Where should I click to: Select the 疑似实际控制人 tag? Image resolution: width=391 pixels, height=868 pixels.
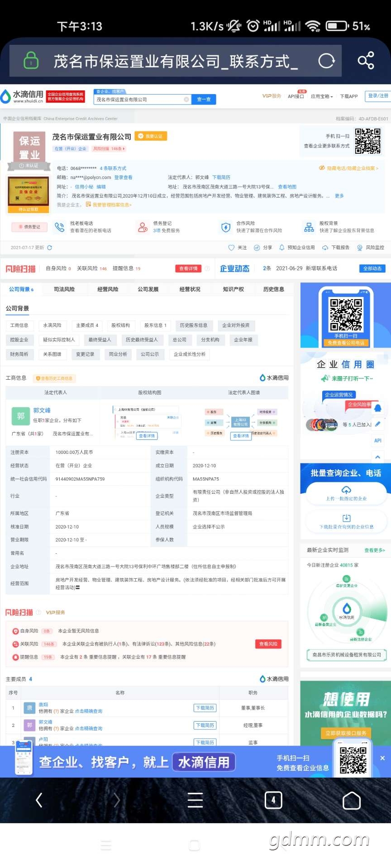click(x=59, y=340)
